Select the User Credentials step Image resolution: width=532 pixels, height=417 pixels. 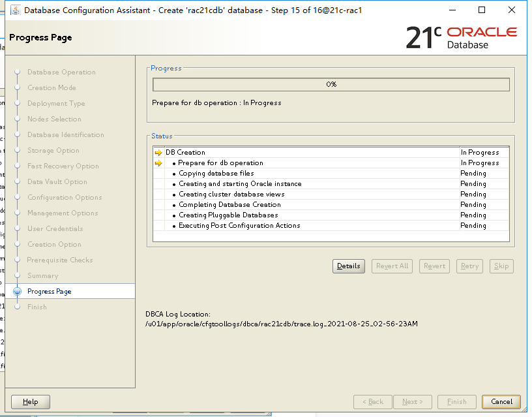pos(55,228)
